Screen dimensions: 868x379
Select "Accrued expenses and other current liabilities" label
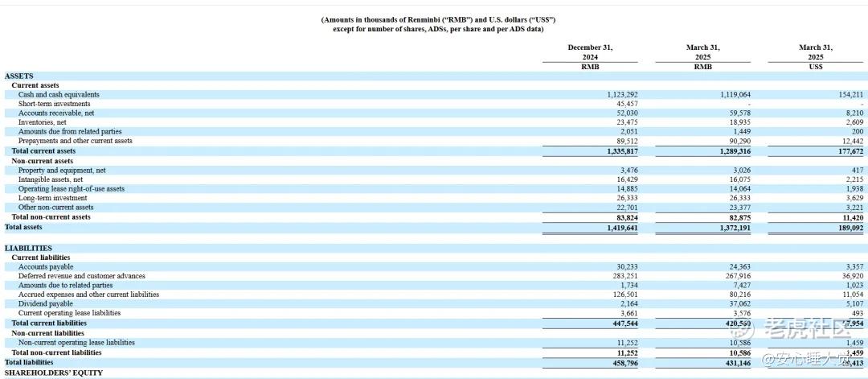pyautogui.click(x=88, y=295)
